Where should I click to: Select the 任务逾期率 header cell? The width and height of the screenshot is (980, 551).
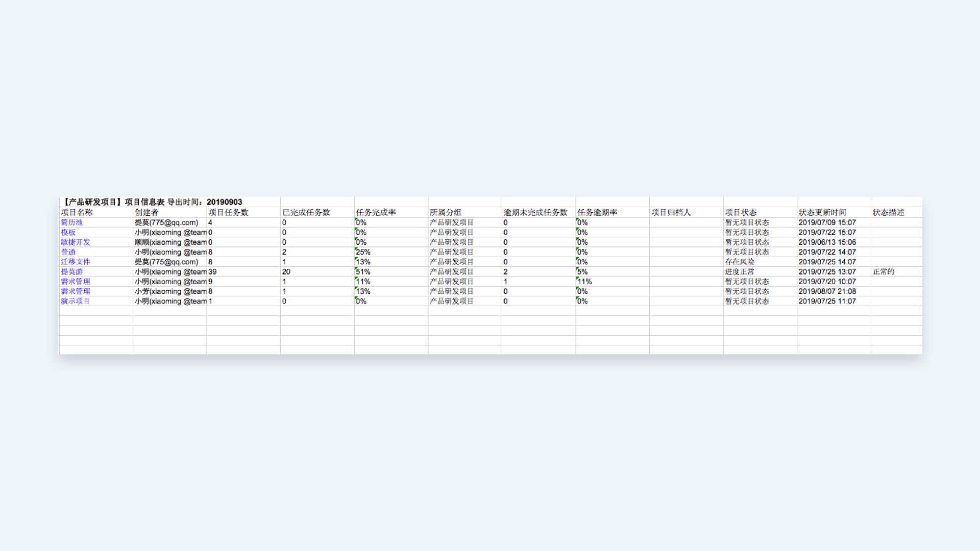612,212
